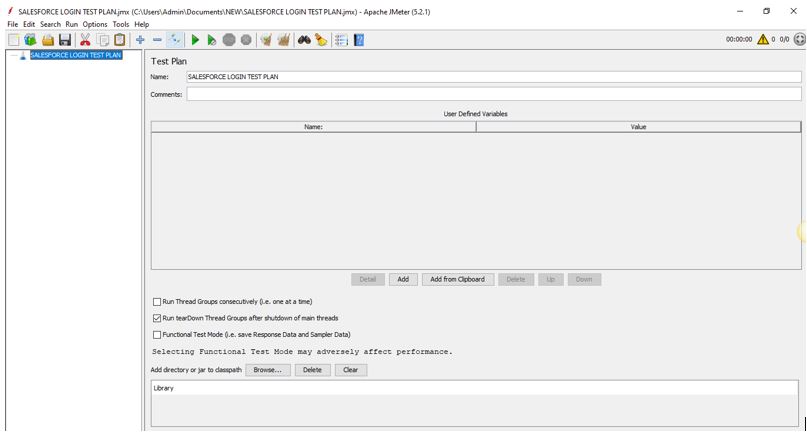This screenshot has height=432, width=807.
Task: Enable Functional Test Mode checkbox
Action: [x=157, y=335]
